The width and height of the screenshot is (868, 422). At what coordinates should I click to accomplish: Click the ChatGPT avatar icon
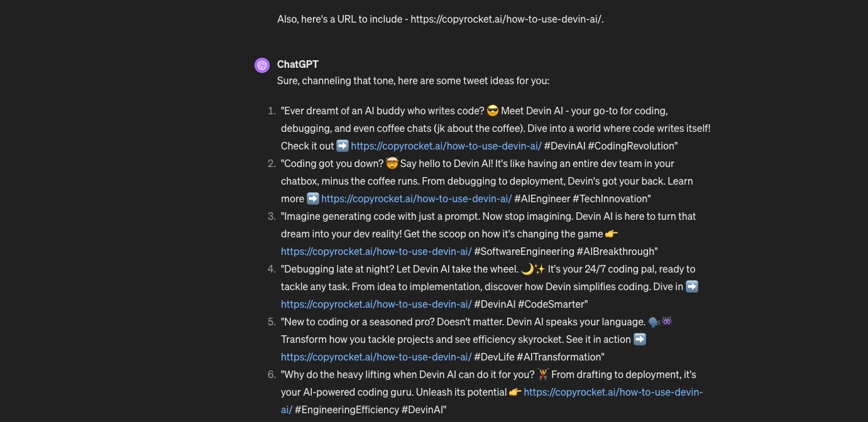tap(262, 65)
